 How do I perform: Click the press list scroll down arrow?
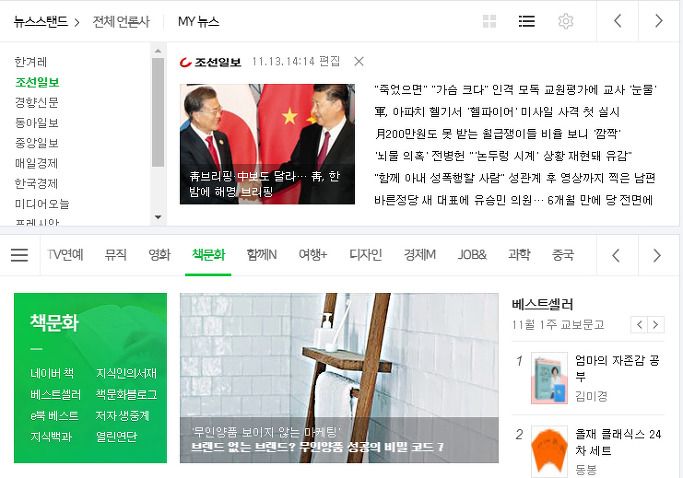point(158,217)
